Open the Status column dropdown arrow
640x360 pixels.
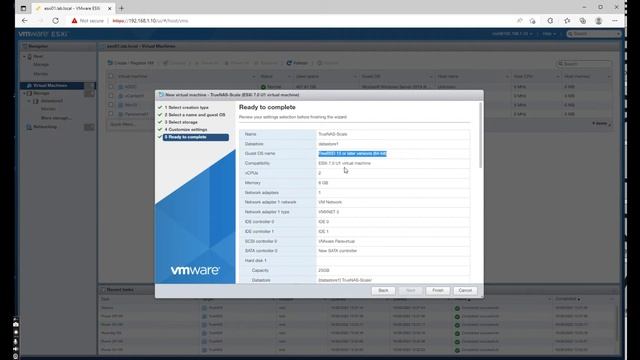(x=289, y=77)
